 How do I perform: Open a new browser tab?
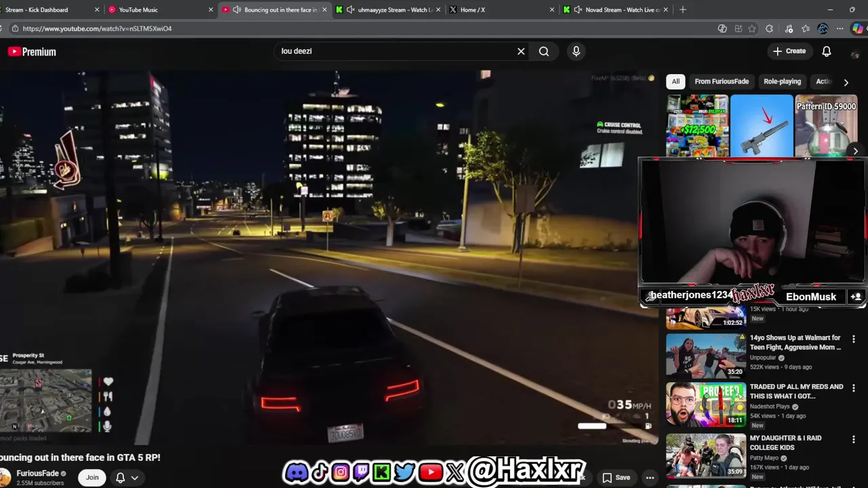683,9
